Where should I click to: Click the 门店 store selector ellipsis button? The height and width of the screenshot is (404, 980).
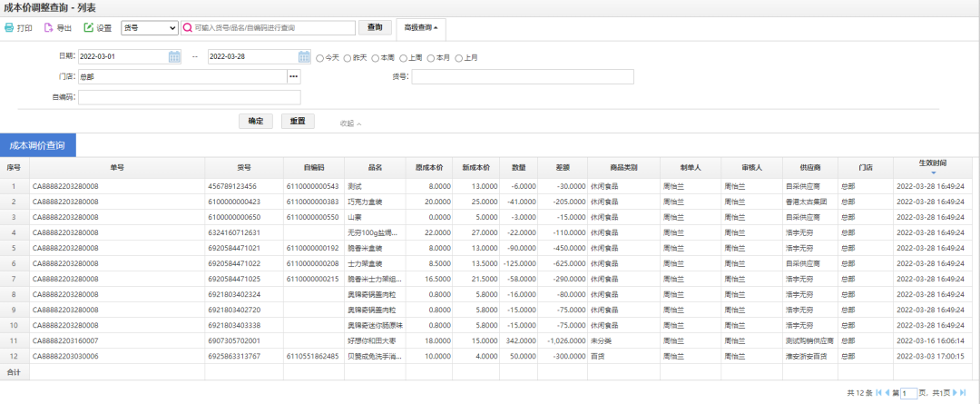coord(293,77)
